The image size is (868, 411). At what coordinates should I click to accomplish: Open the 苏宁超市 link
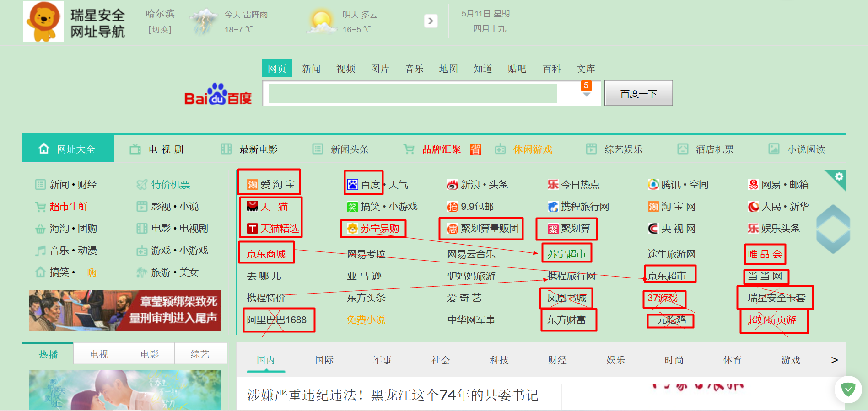(566, 254)
